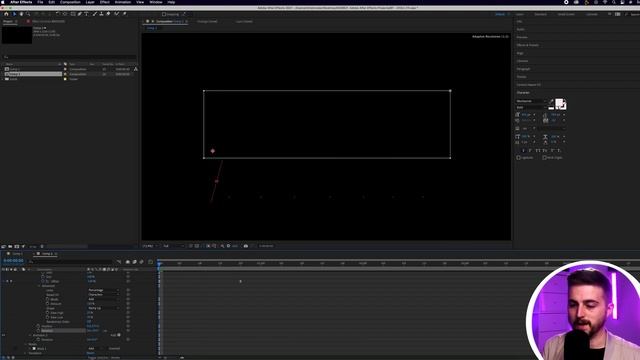Screen dimensions: 640x360
Task: Open the Layer menu
Action: point(90,2)
